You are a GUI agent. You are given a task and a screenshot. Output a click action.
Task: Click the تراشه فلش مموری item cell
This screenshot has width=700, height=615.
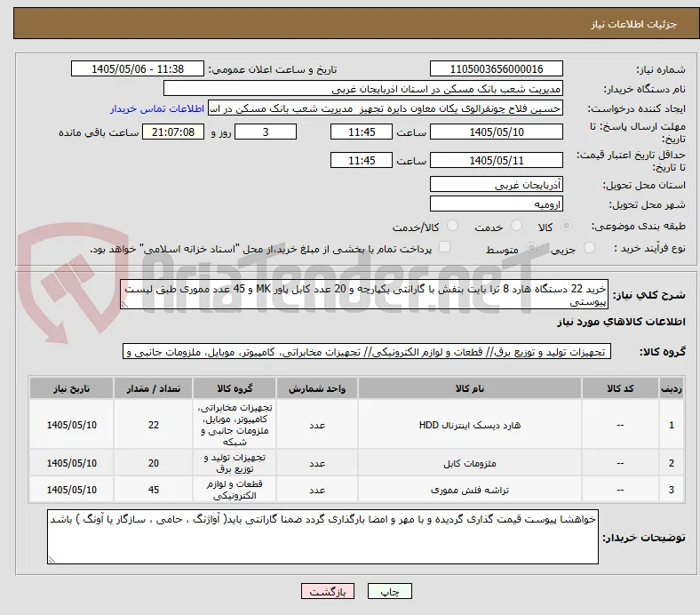coord(470,490)
